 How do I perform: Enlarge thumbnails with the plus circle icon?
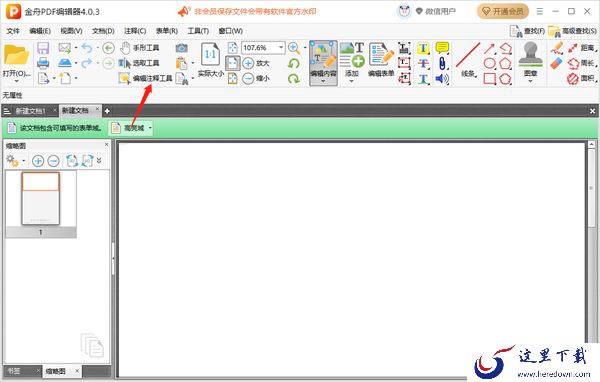(x=38, y=161)
